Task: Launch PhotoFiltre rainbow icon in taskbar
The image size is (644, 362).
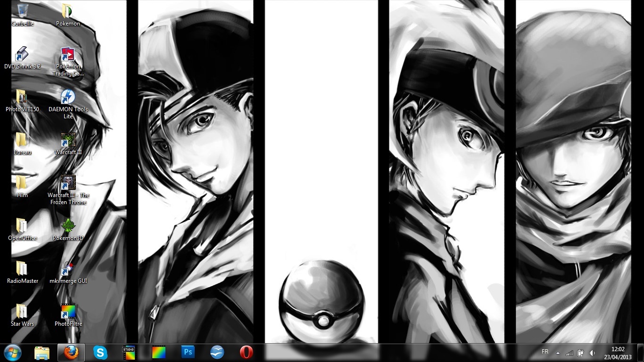Action: coord(159,353)
